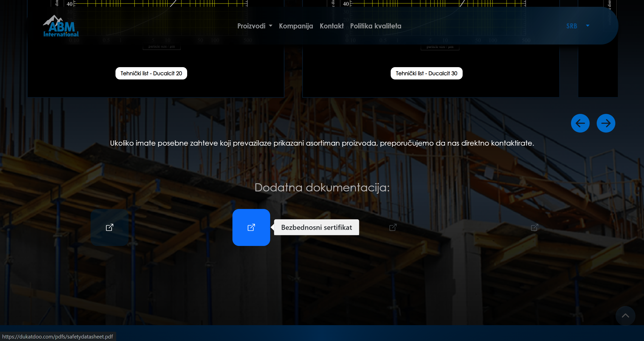Open the highlighted Bezbednosni sertifikat document icon
The width and height of the screenshot is (644, 341).
tap(251, 227)
